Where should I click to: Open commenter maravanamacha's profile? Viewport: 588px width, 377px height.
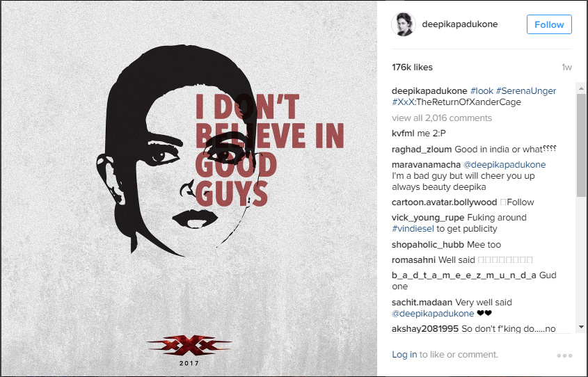pyautogui.click(x=426, y=165)
